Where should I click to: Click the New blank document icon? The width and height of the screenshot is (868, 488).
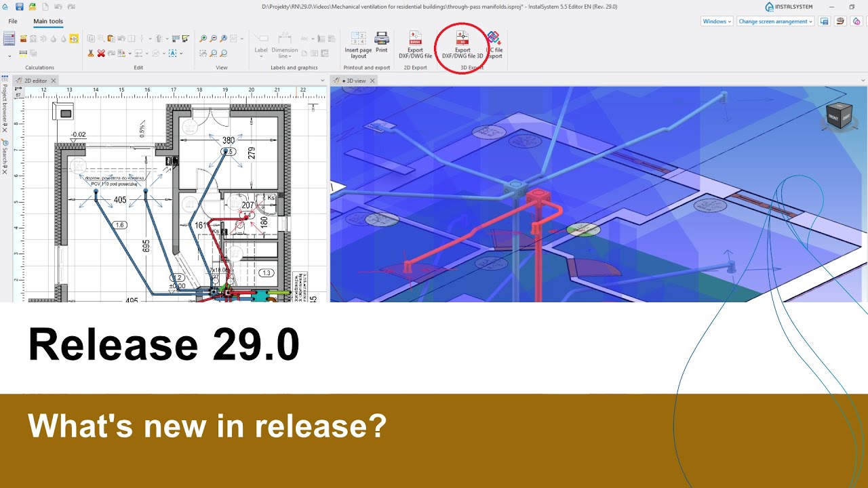45,7
